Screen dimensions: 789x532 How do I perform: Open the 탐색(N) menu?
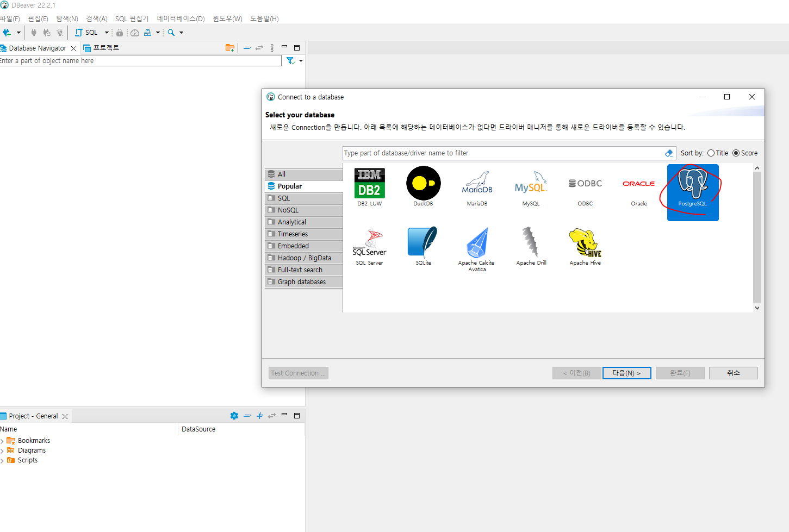(67, 18)
